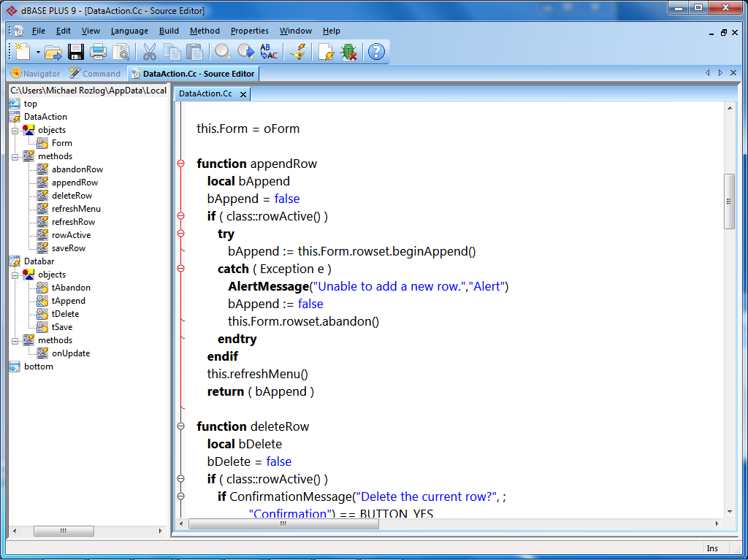Open the Language menu
The width and height of the screenshot is (748, 560).
click(129, 31)
